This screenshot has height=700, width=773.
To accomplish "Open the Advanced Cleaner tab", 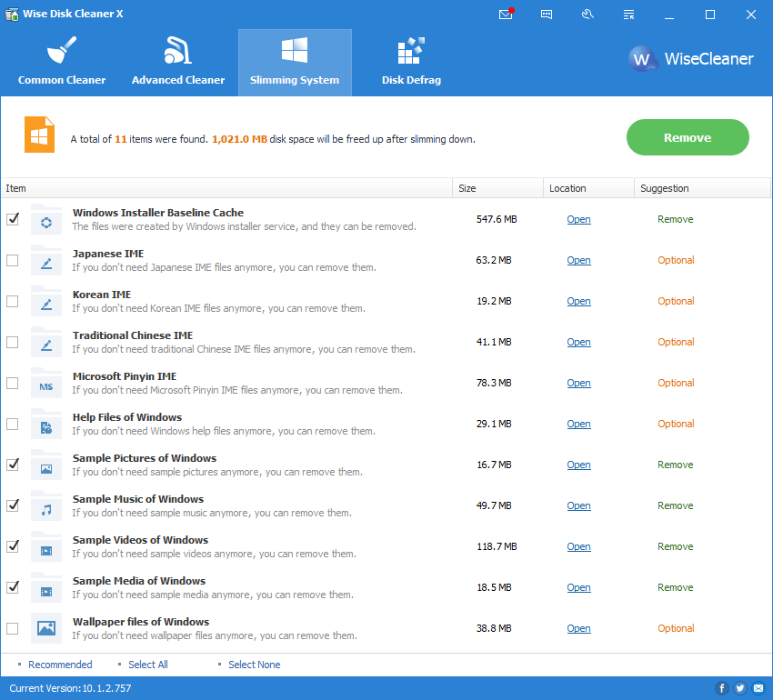I will (x=178, y=63).
